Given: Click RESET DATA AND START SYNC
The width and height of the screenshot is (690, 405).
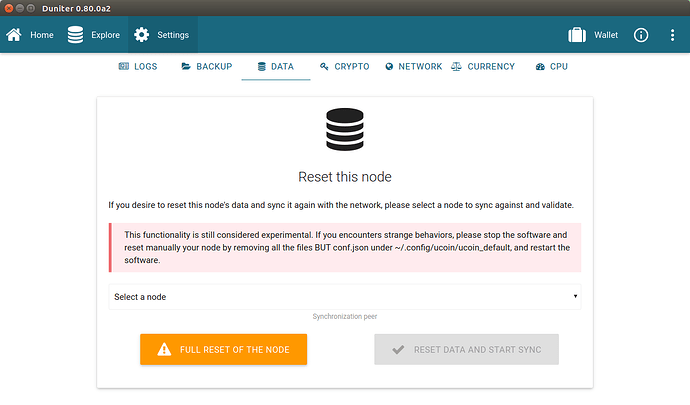Looking at the screenshot, I should click(466, 349).
